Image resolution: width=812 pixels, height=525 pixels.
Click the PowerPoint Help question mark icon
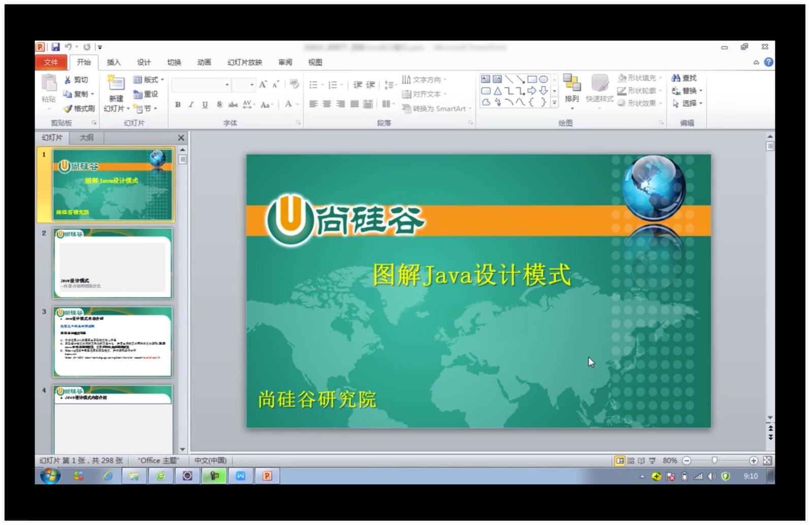(769, 62)
